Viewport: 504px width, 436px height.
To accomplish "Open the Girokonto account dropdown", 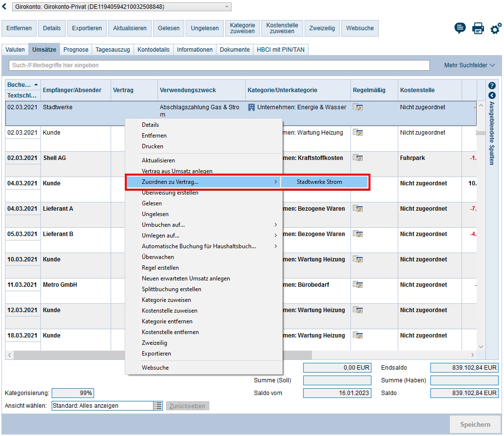I will click(122, 7).
